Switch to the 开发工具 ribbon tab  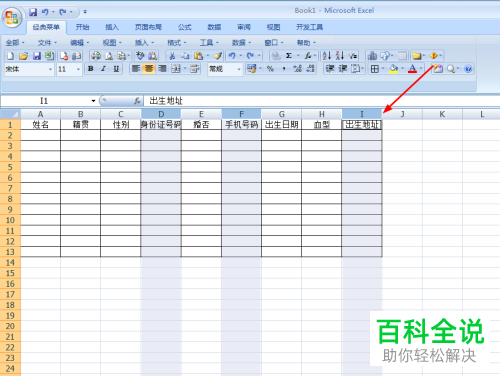309,27
